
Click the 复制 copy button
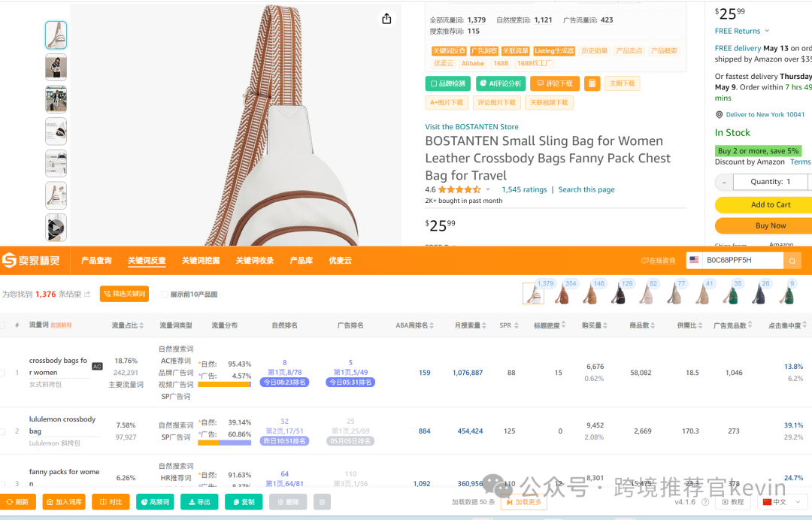(244, 502)
